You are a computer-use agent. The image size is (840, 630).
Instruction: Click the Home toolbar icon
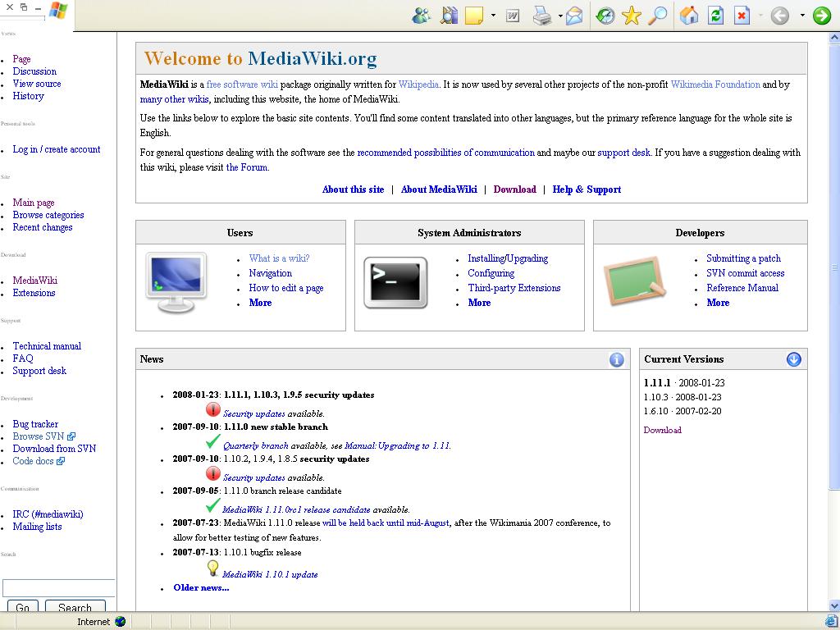tap(689, 16)
